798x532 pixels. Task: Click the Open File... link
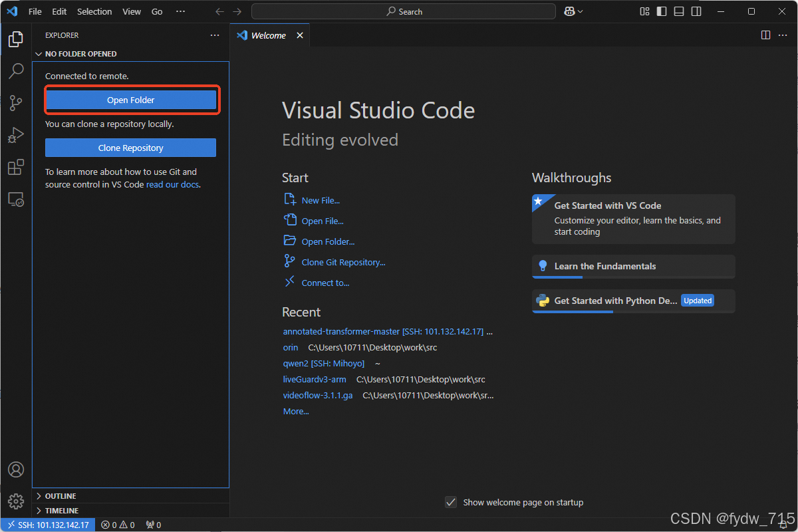click(x=323, y=221)
